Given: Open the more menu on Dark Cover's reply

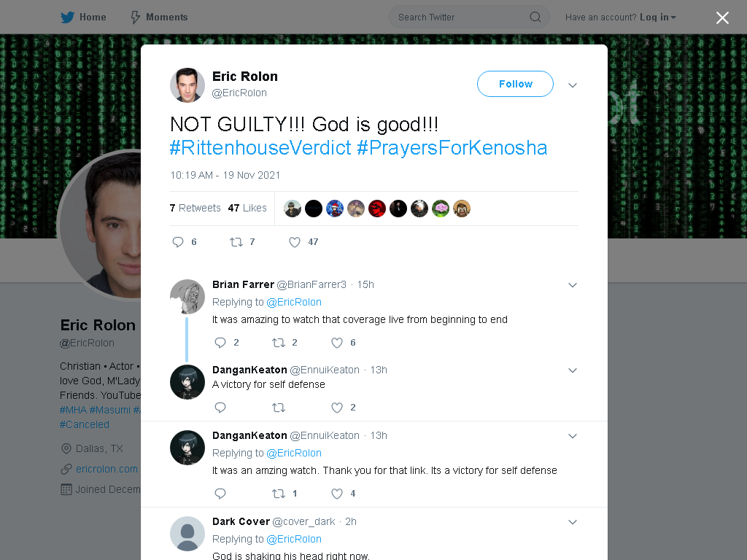Looking at the screenshot, I should [x=573, y=522].
